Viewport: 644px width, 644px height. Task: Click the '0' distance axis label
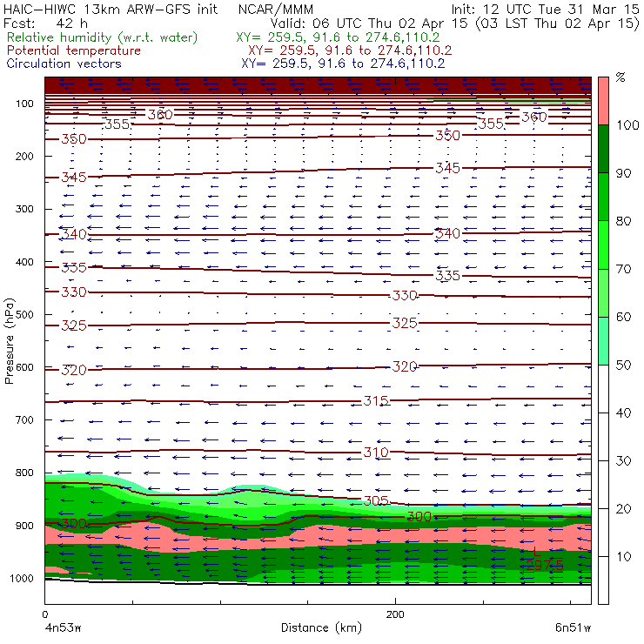coord(44,614)
